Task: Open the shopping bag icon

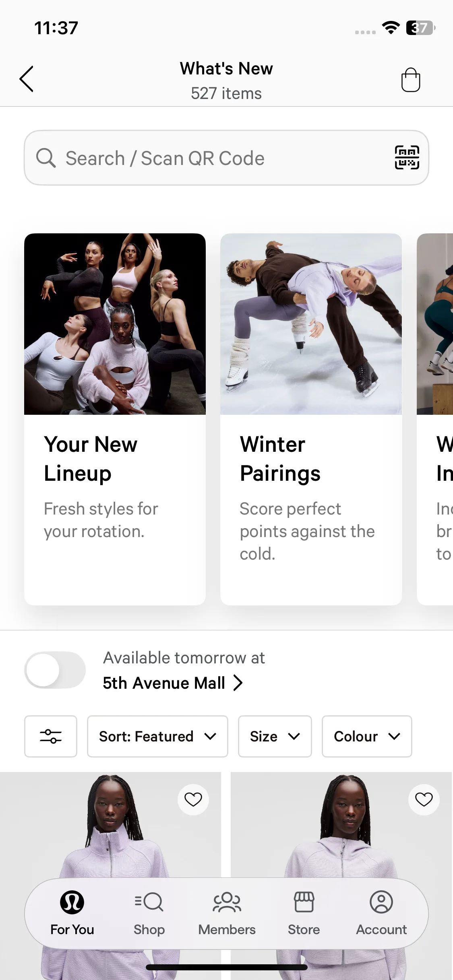Action: click(411, 80)
